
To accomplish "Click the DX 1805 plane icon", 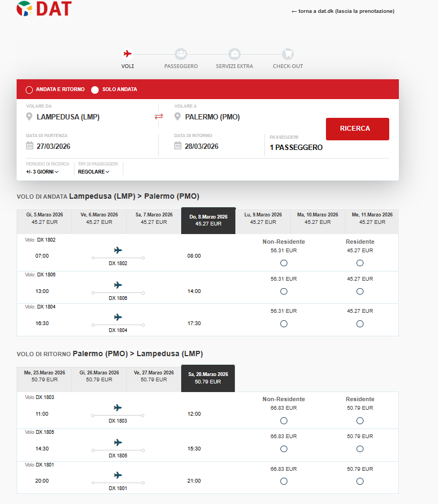I will click(x=118, y=442).
